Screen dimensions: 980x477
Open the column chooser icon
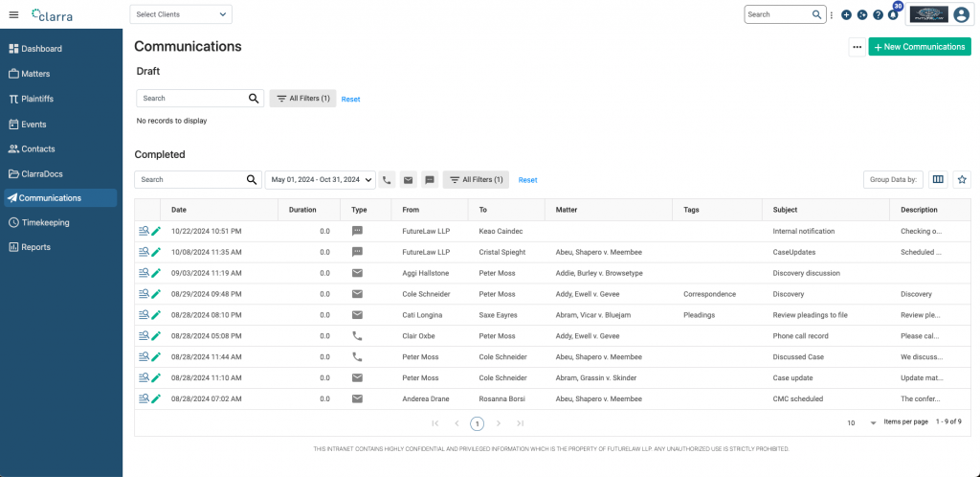tap(938, 179)
